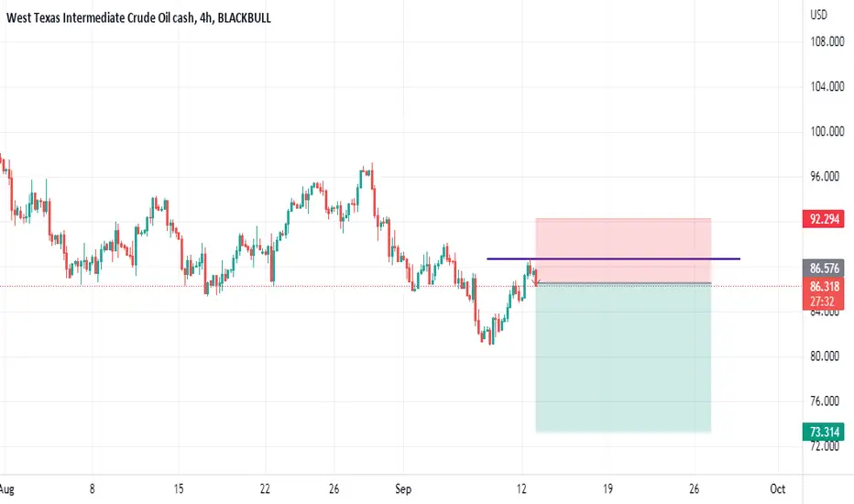
Task: Click the Oct label on time axis
Action: click(x=777, y=488)
